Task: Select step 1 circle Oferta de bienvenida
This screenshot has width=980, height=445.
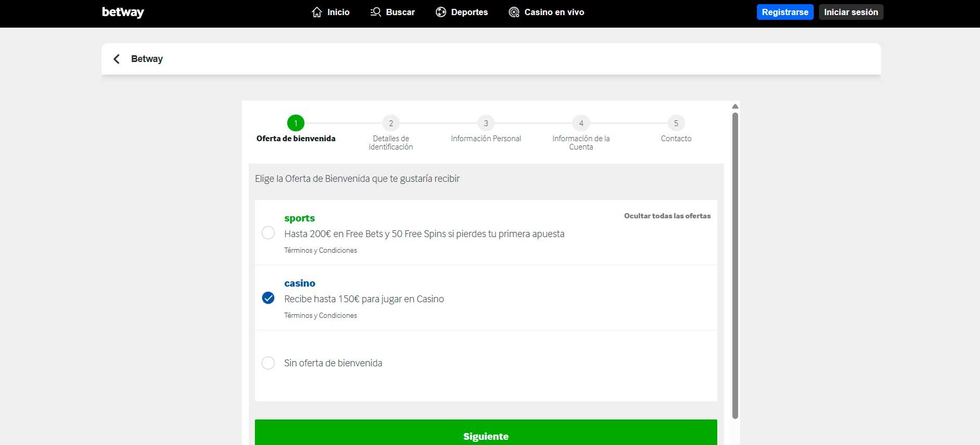Action: (296, 123)
